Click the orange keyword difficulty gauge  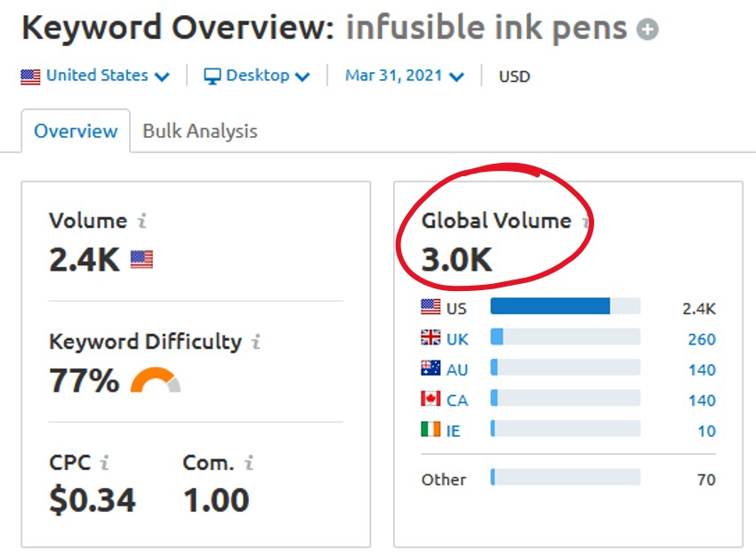pos(156,380)
